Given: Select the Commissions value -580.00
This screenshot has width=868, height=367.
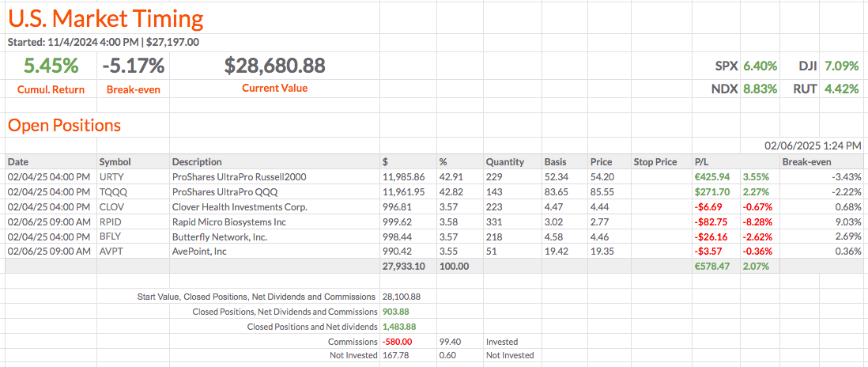Looking at the screenshot, I should click(x=398, y=342).
